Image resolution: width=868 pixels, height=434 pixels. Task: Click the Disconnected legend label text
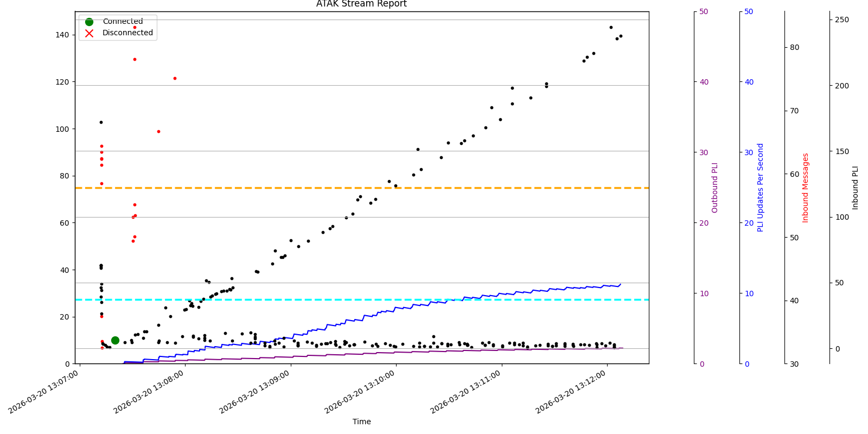(127, 33)
